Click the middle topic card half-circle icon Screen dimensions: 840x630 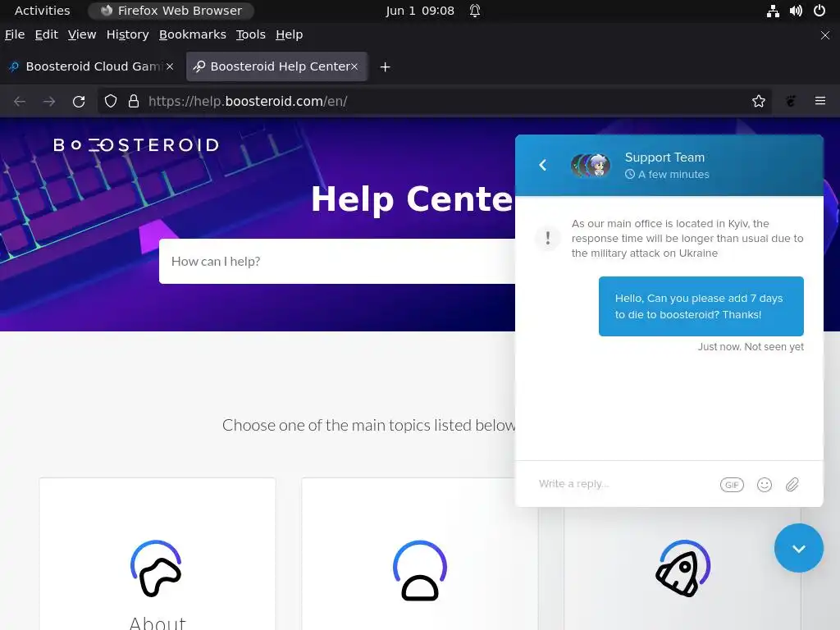[420, 570]
